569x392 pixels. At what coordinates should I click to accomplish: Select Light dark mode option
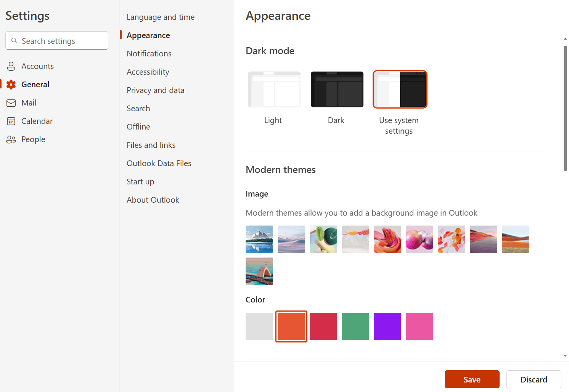273,89
